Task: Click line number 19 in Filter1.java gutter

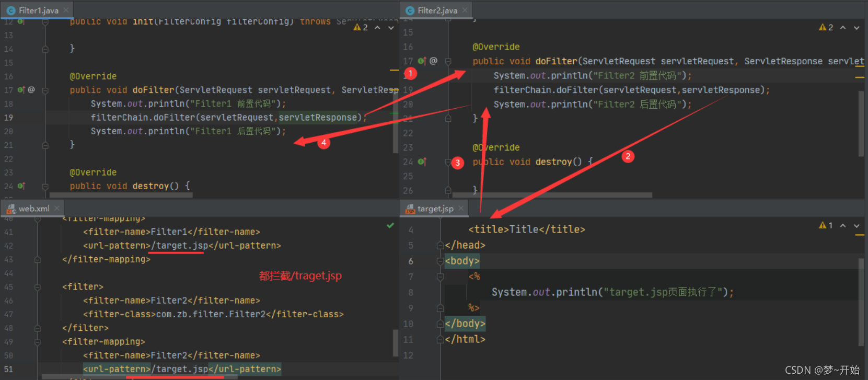Action: point(8,118)
